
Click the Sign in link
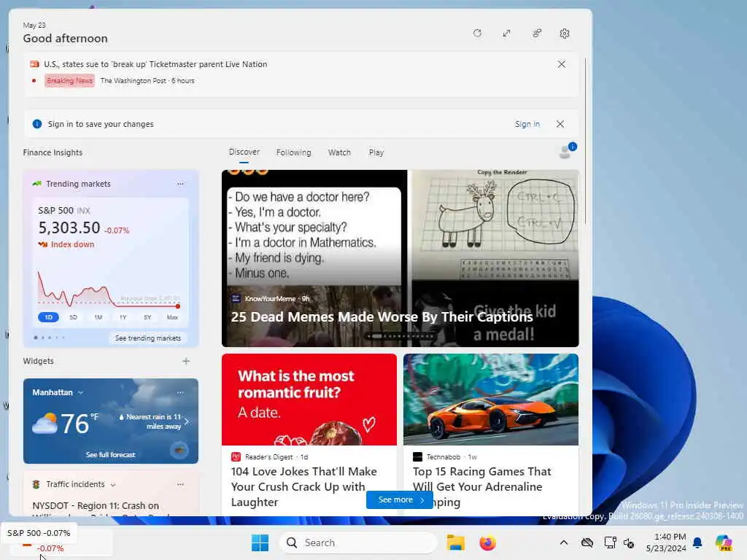527,124
